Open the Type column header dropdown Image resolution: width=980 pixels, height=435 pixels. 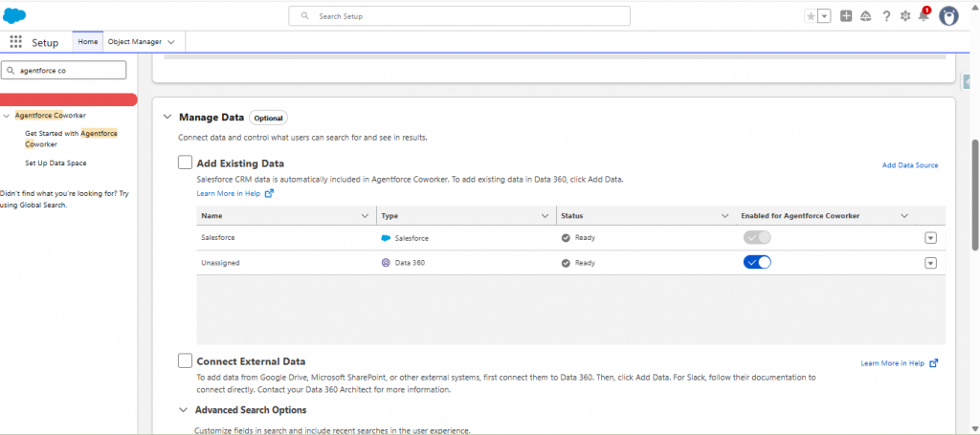tap(545, 216)
